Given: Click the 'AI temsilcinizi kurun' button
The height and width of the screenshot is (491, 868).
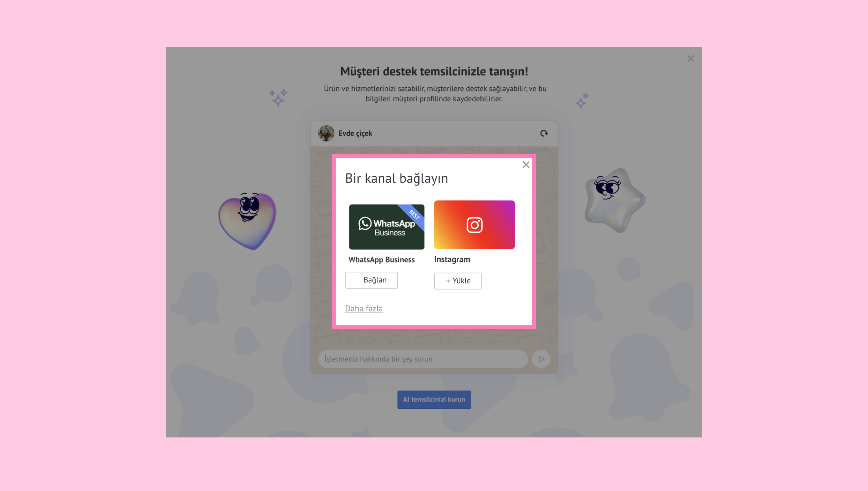Looking at the screenshot, I should 434,399.
